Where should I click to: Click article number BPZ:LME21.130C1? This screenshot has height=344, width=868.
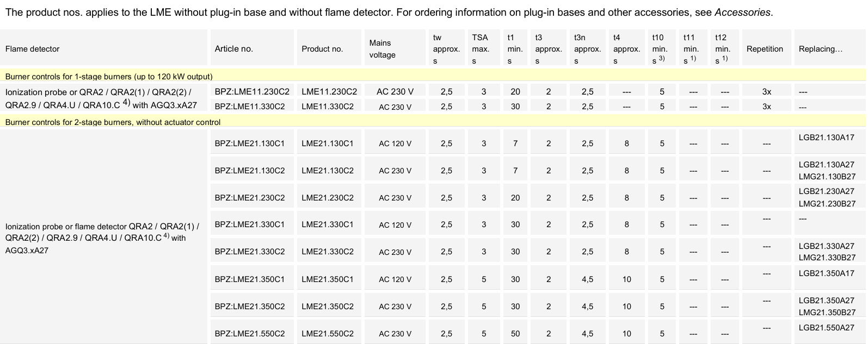point(250,143)
